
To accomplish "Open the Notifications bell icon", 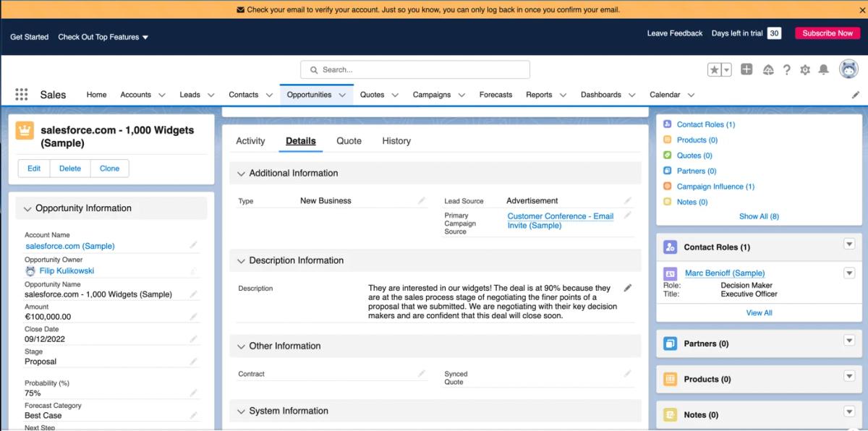I will pyautogui.click(x=823, y=69).
